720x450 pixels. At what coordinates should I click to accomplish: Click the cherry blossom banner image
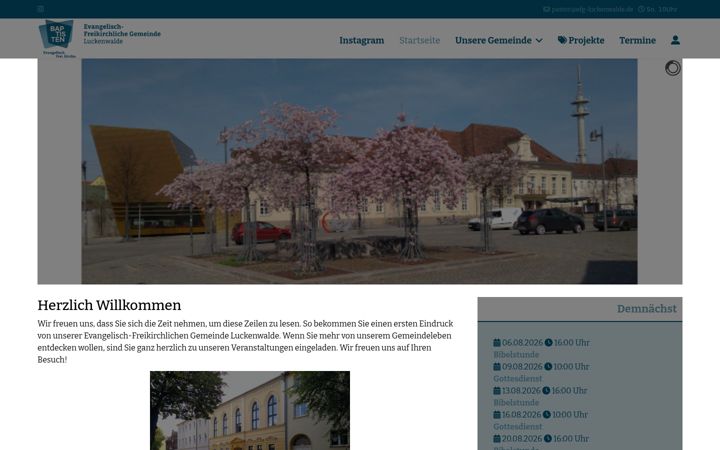pos(360,171)
